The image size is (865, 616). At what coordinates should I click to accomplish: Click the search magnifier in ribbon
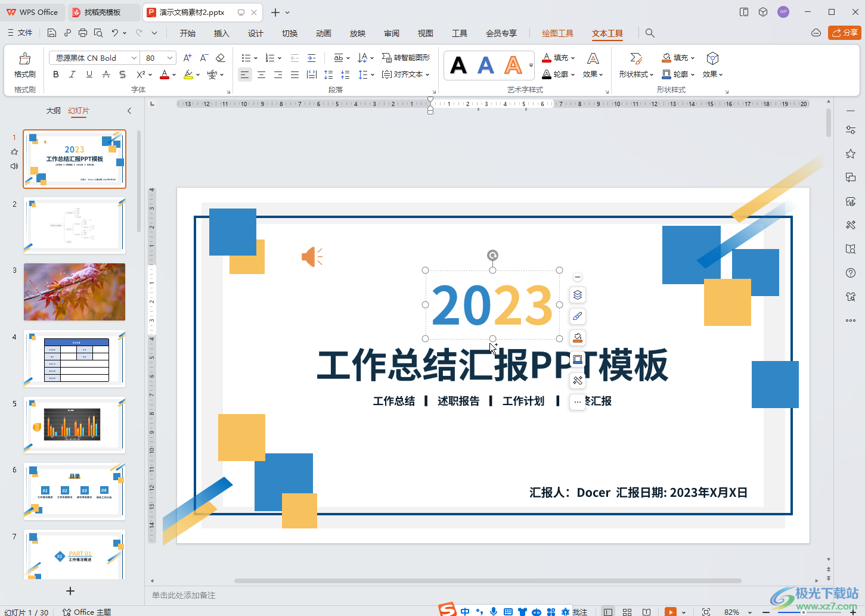(x=650, y=33)
